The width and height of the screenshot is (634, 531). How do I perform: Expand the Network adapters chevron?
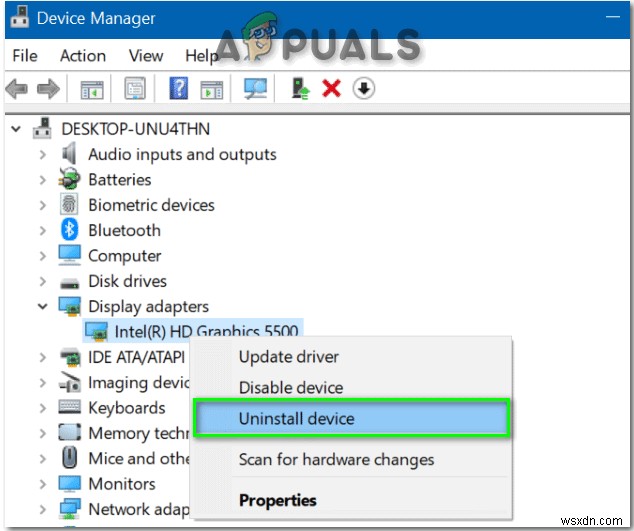pos(42,509)
